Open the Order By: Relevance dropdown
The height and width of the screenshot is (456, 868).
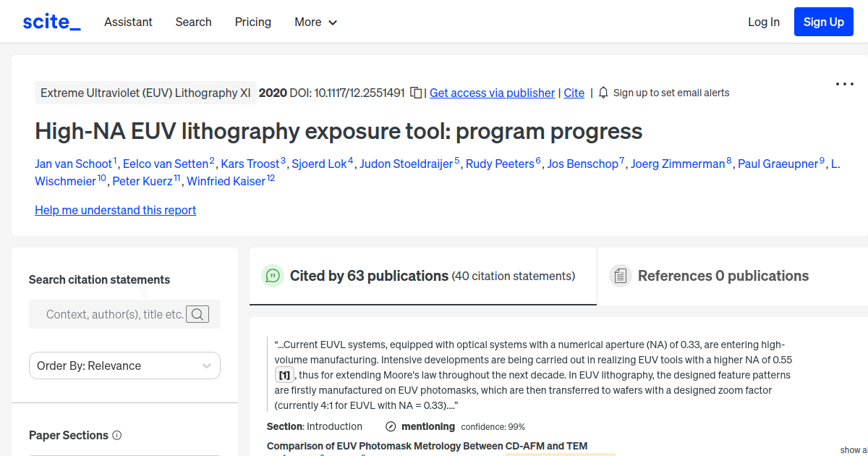(x=124, y=366)
